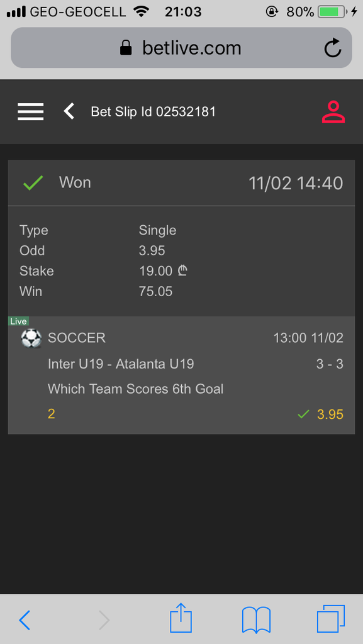Viewport: 363px width, 644px height.
Task: Tap the yellow selection 2 outcome
Action: (x=52, y=414)
